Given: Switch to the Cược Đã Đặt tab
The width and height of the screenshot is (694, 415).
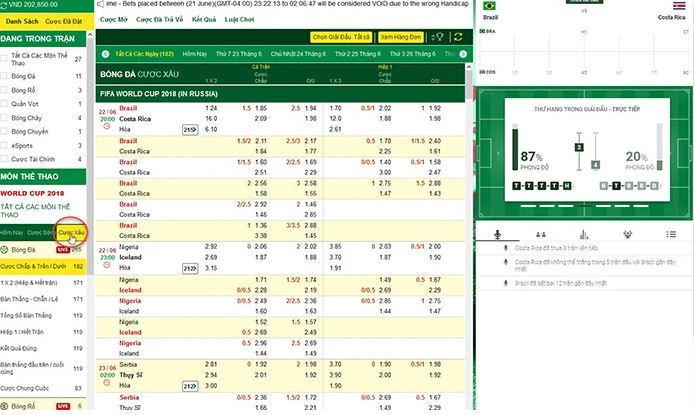Looking at the screenshot, I should [x=63, y=21].
